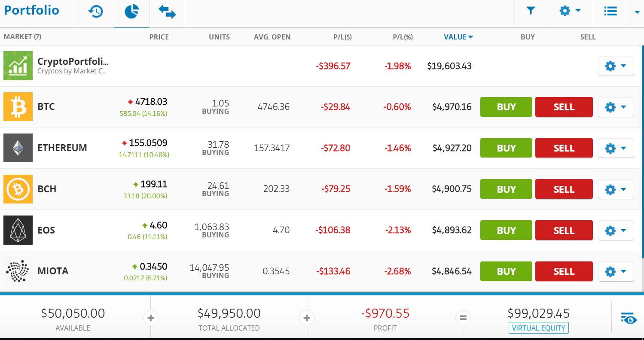The image size is (644, 340).
Task: Click the MIOTA price 0.3450
Action: 153,267
